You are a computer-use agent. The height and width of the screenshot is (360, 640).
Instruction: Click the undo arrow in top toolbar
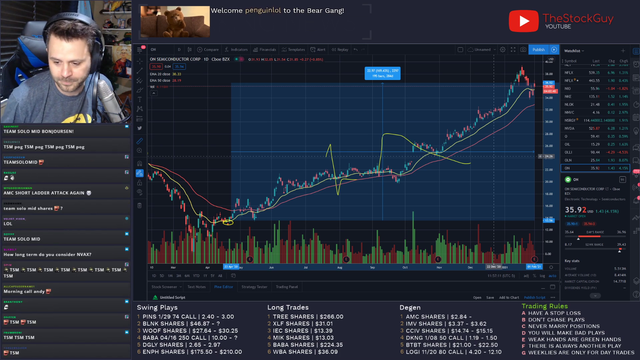coord(356,50)
